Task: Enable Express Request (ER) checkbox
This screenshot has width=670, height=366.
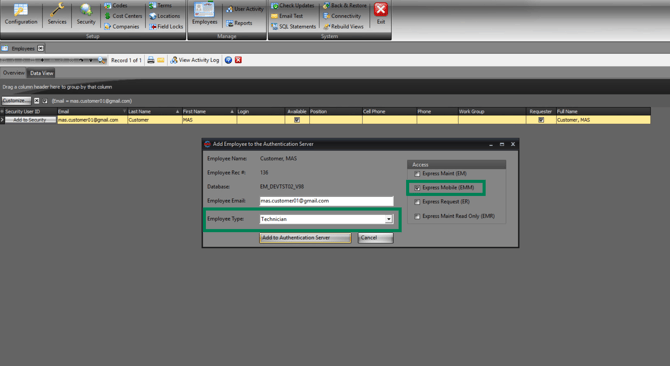Action: 417,202
